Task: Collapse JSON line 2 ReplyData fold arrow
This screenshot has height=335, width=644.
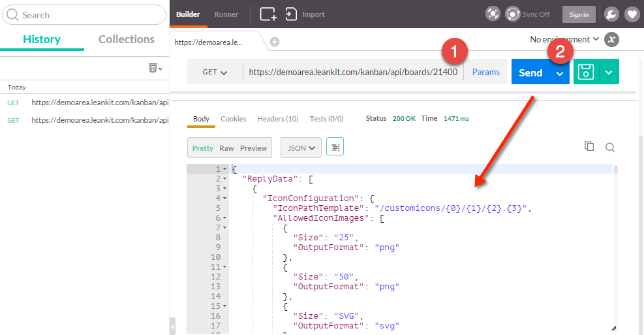Action: point(224,179)
